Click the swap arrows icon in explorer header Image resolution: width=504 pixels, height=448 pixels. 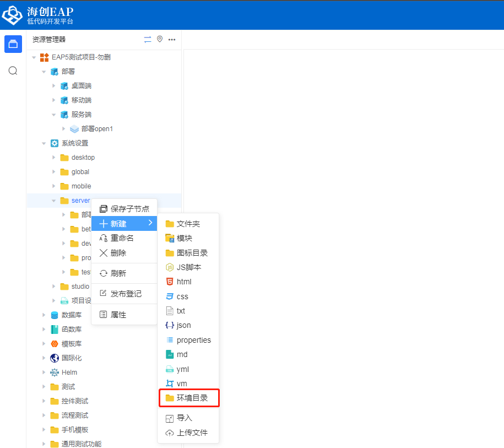click(148, 40)
